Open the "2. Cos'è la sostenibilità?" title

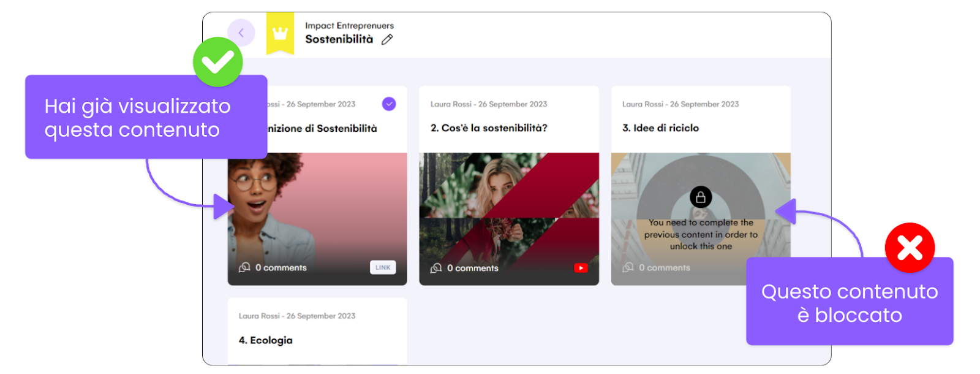pos(489,128)
